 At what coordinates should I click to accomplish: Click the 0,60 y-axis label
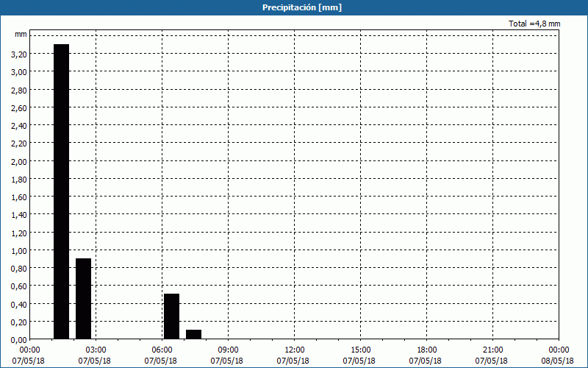tap(19, 286)
